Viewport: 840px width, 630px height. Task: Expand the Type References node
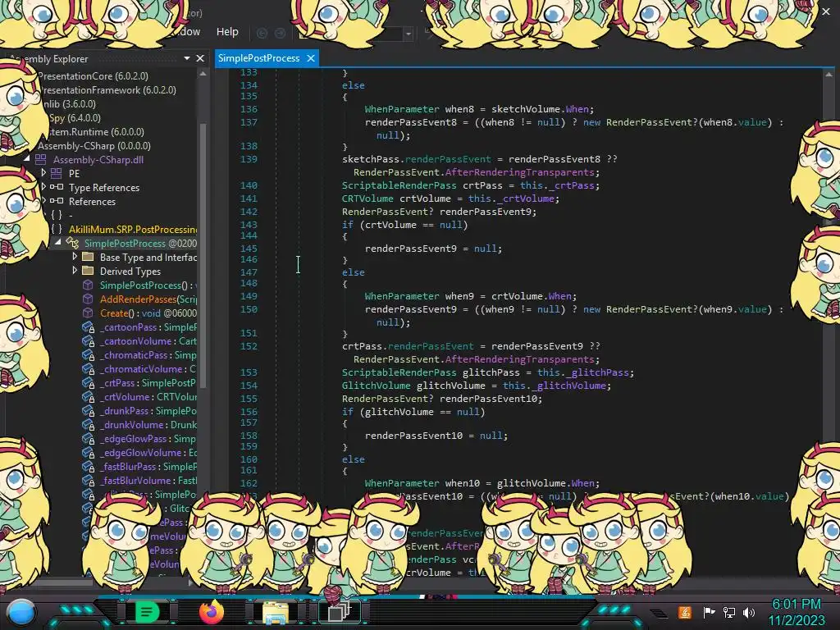tap(43, 187)
